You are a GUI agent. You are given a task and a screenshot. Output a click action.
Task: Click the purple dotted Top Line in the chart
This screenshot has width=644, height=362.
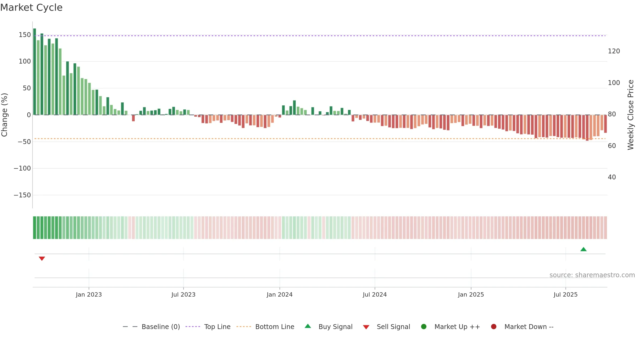tap(320, 36)
